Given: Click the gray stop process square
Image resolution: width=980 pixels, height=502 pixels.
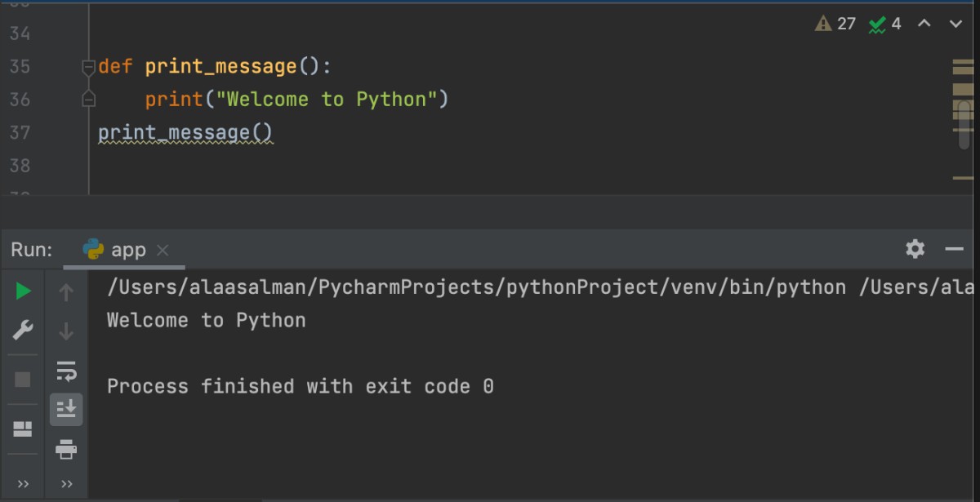Looking at the screenshot, I should pos(23,380).
